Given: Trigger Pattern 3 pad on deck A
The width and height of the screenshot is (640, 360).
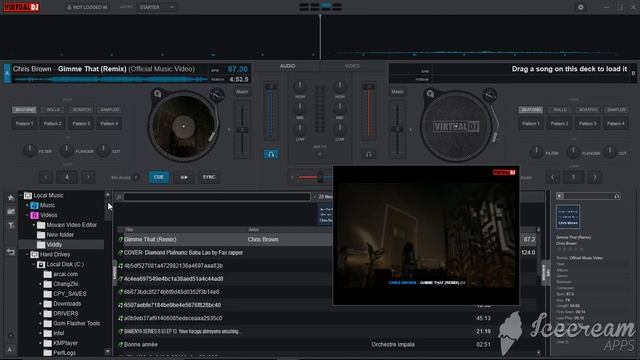Looking at the screenshot, I should pos(81,123).
